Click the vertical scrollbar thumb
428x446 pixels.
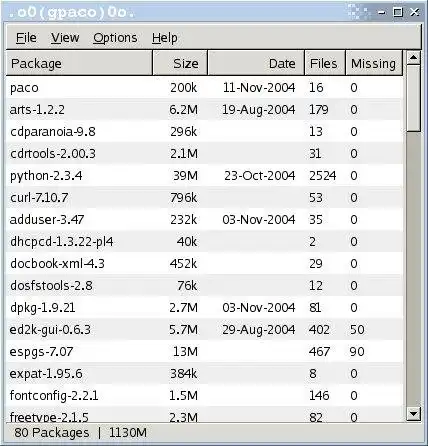point(414,98)
